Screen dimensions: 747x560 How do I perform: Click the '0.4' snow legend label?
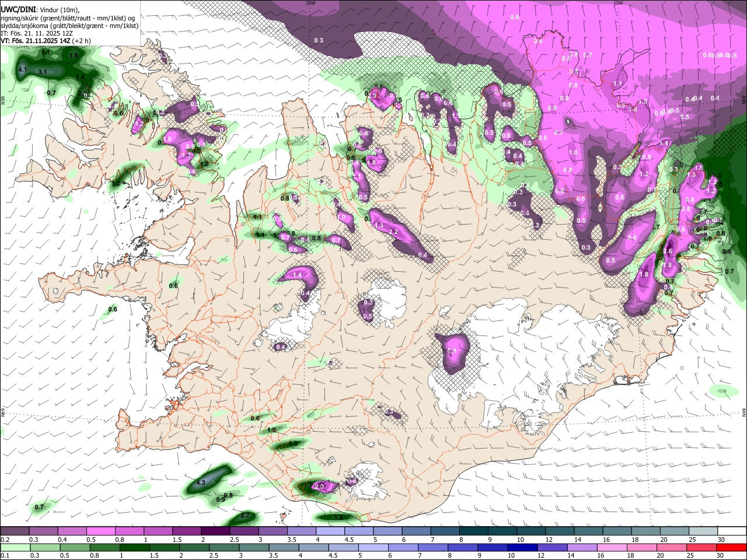pos(62,540)
